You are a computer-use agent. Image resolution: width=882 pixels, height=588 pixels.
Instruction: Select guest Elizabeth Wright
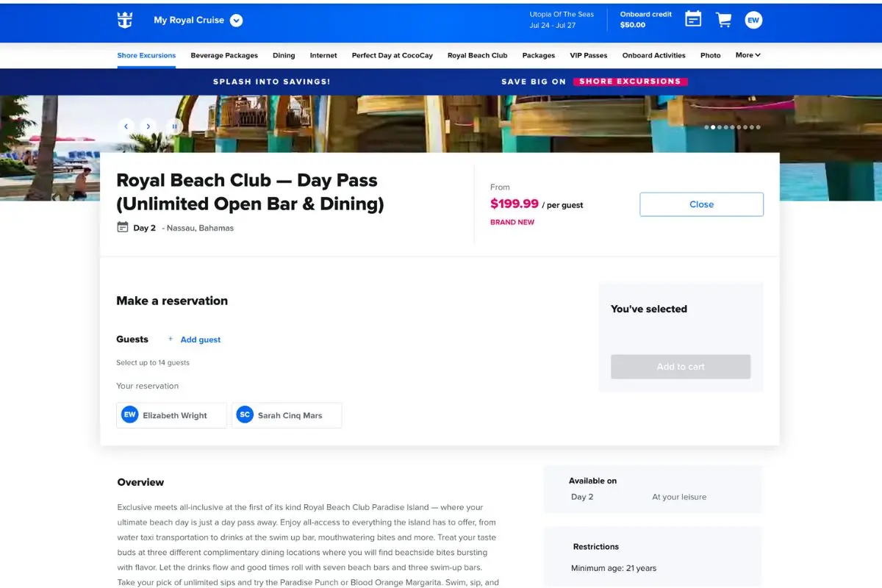coord(171,415)
